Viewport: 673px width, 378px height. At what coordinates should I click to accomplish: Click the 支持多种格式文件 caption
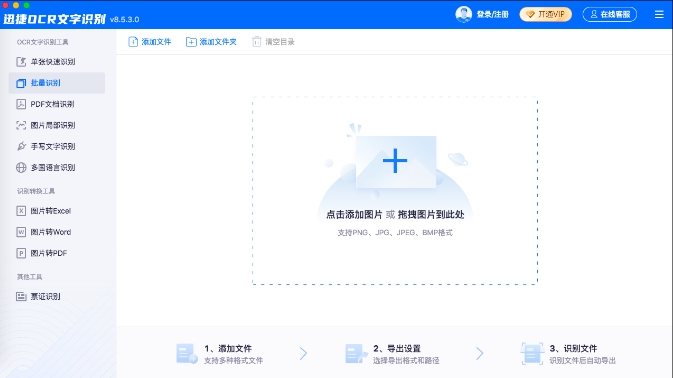pyautogui.click(x=233, y=361)
